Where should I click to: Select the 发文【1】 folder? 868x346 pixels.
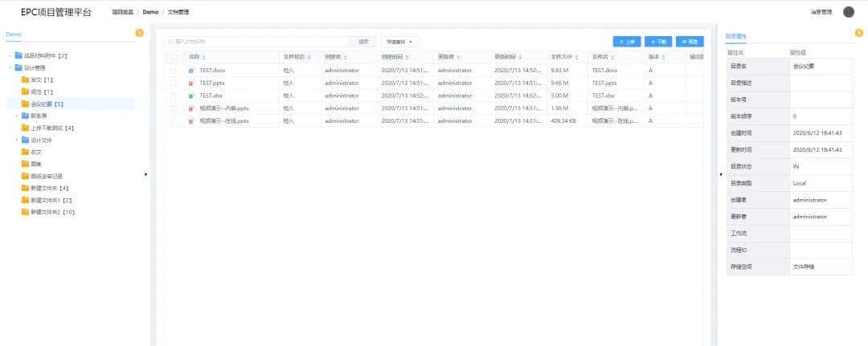(43, 80)
